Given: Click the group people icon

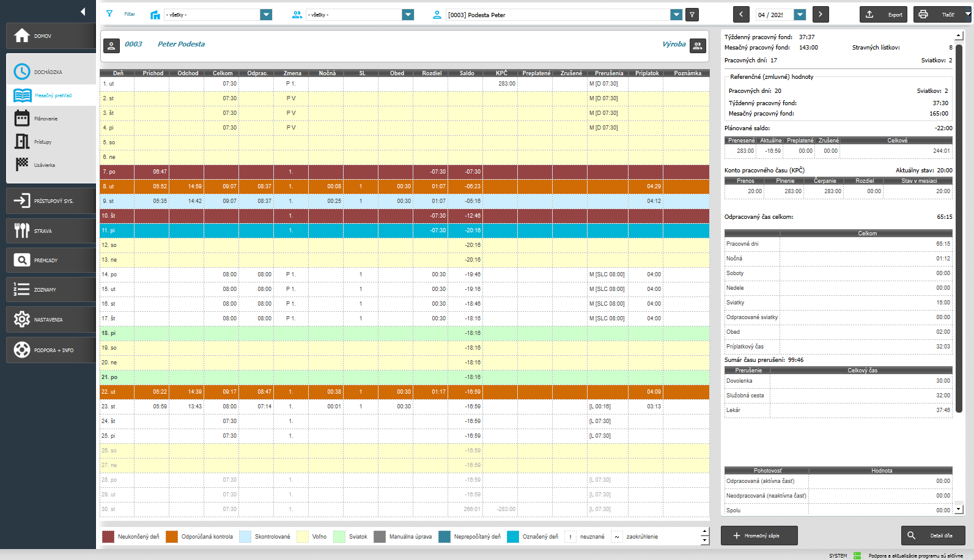Looking at the screenshot, I should [x=297, y=15].
